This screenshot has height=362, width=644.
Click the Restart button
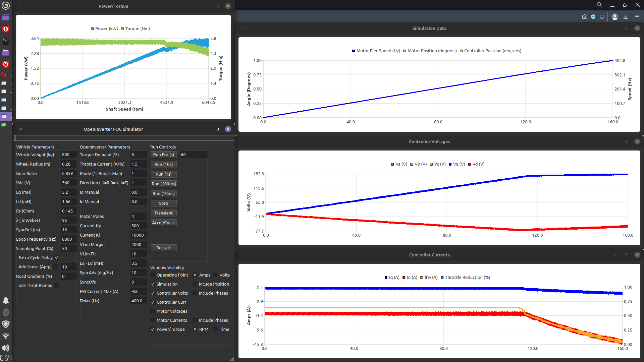click(163, 248)
